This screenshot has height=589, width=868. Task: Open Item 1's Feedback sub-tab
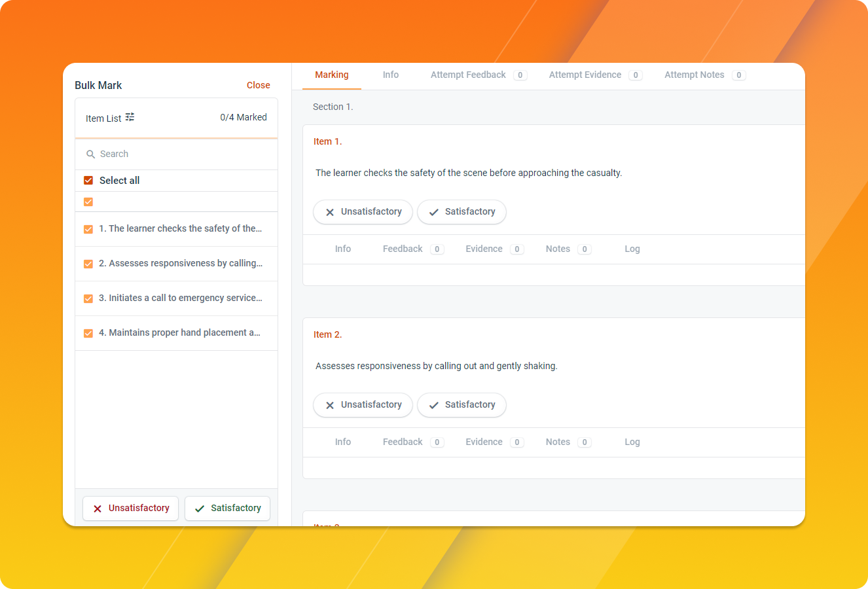413,249
